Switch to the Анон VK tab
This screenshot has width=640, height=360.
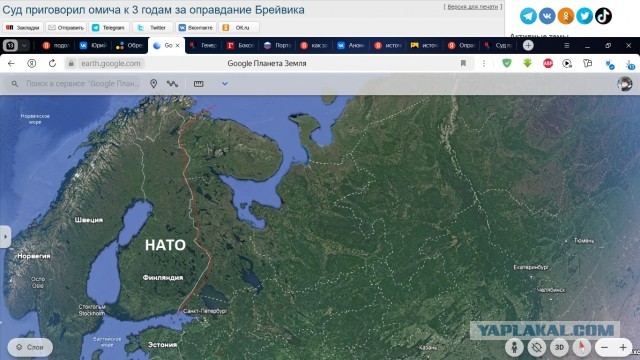pos(351,45)
